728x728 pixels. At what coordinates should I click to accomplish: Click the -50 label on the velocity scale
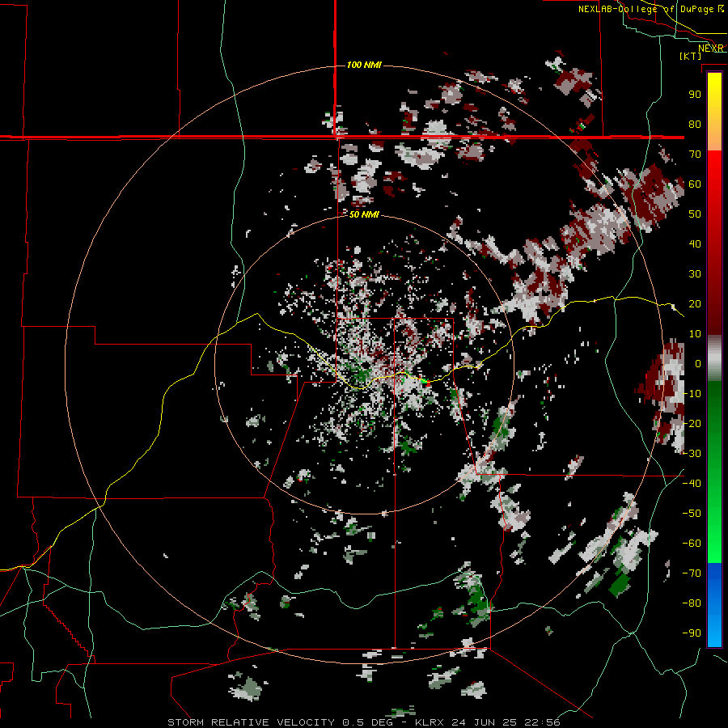point(692,514)
